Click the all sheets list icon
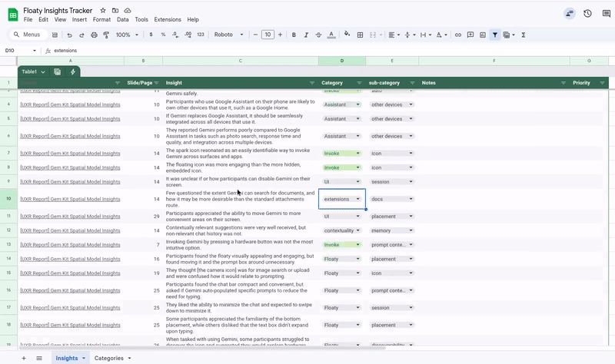 coord(39,358)
